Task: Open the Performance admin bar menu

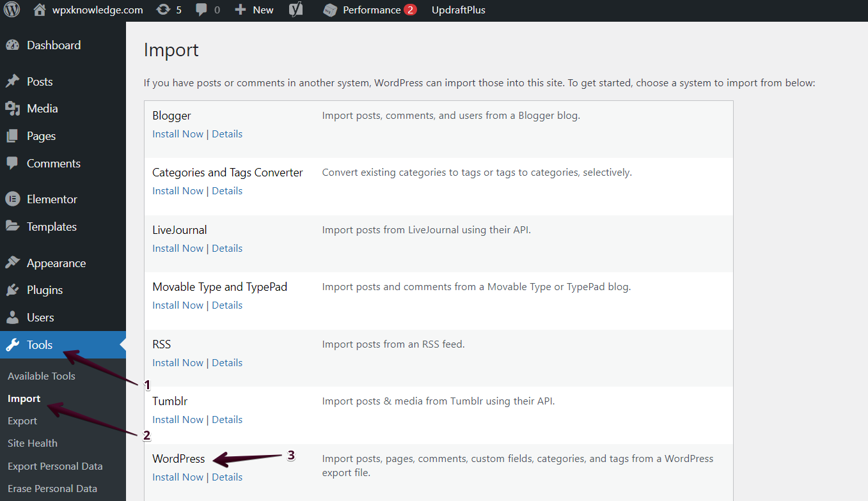Action: click(370, 10)
